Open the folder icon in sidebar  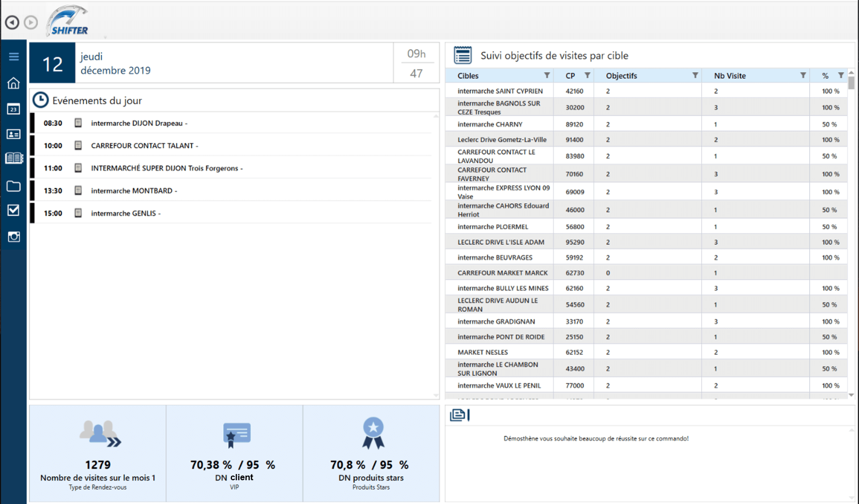[14, 186]
